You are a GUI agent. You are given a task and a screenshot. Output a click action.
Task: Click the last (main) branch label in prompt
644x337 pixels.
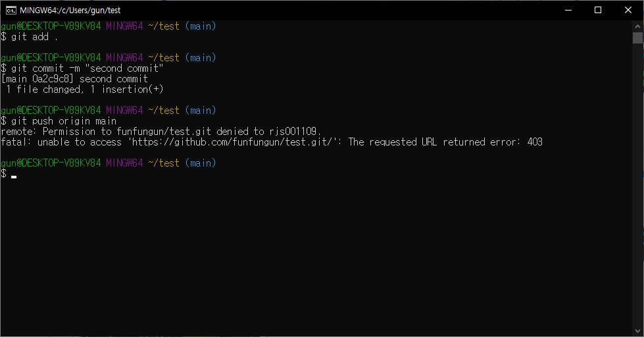201,163
